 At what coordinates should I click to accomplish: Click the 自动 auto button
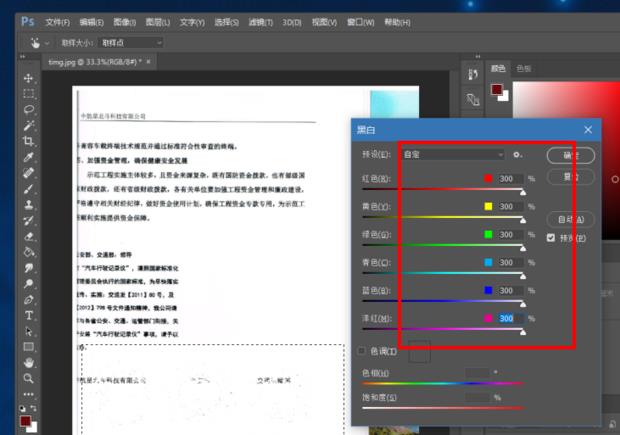click(x=570, y=219)
